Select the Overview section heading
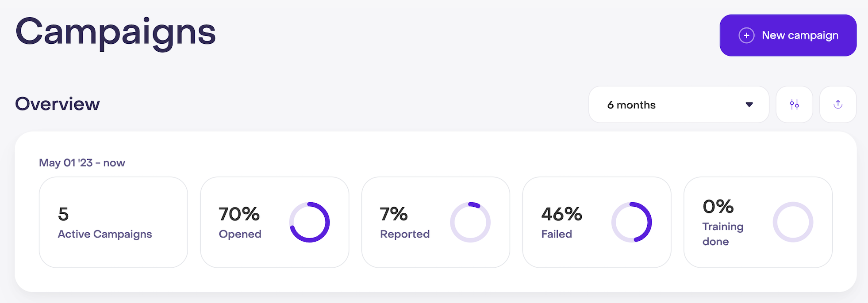 click(x=57, y=104)
